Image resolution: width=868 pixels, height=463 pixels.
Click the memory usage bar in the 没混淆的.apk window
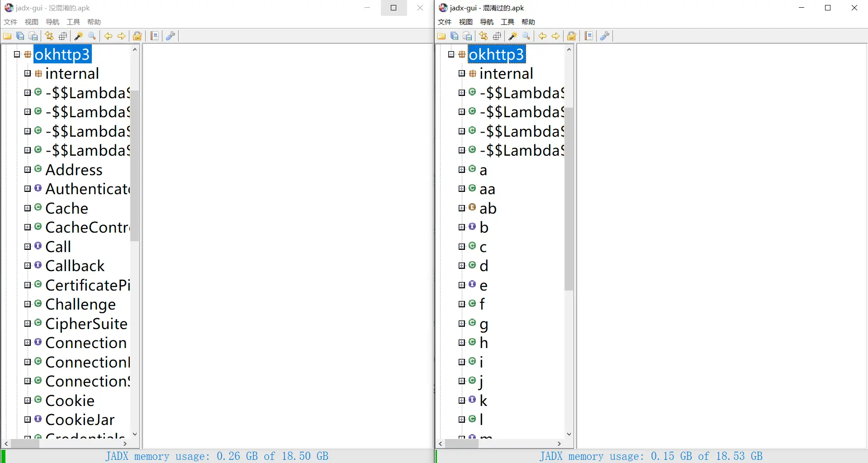217,456
